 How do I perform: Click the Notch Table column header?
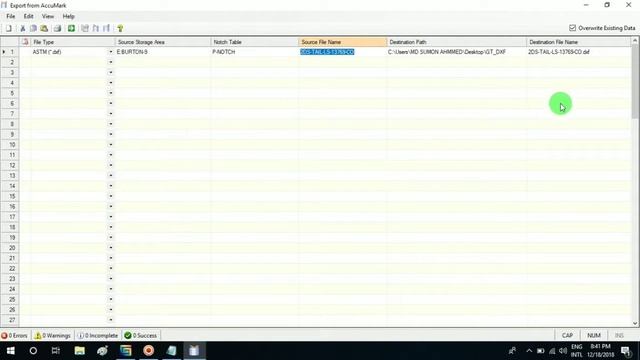254,42
